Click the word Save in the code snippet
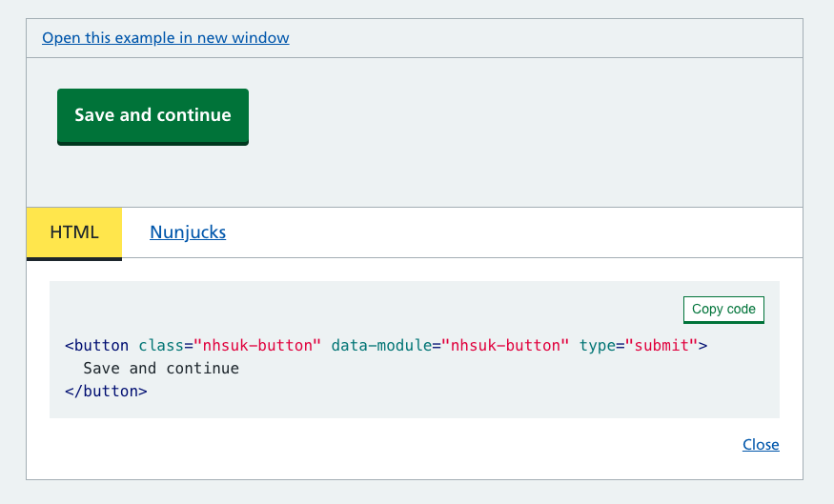The height and width of the screenshot is (504, 834). click(101, 368)
